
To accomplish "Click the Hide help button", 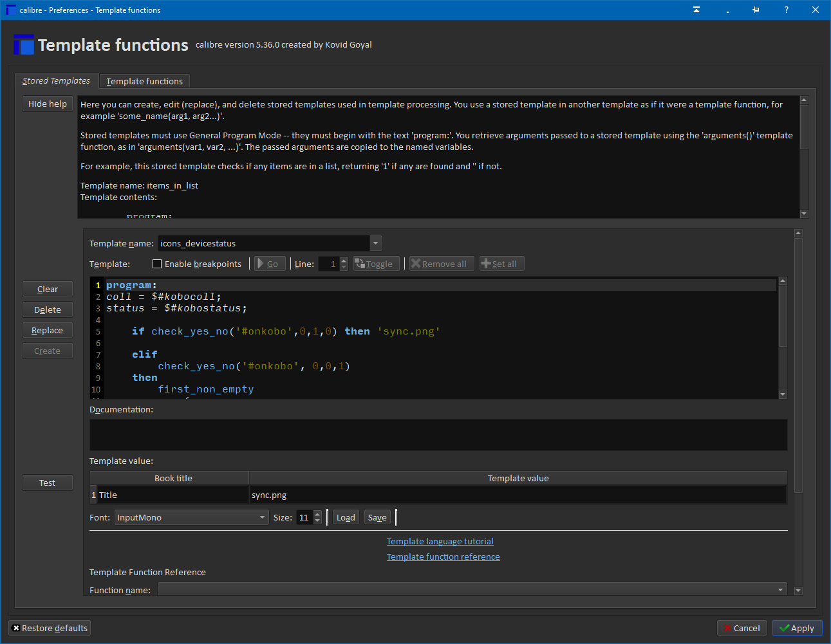I will 48,104.
